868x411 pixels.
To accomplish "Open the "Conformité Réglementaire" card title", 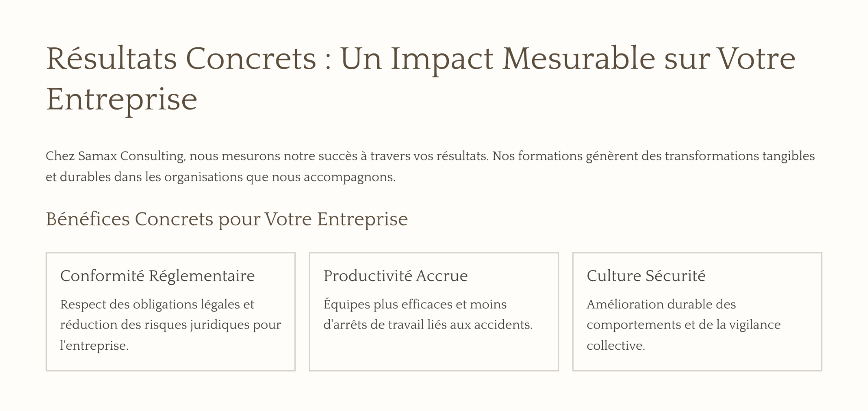I will pyautogui.click(x=158, y=276).
